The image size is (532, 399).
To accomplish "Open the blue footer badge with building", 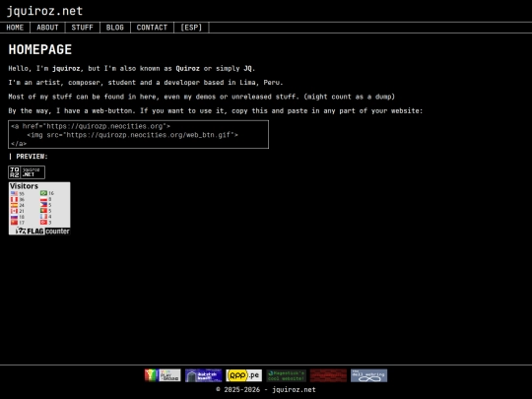I will coord(204,375).
